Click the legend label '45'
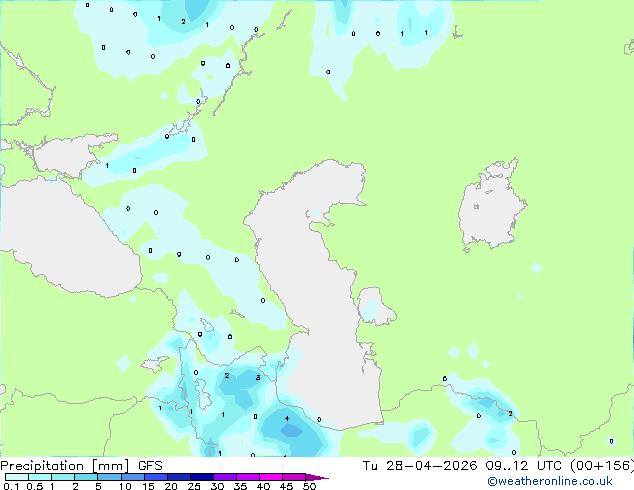 click(x=286, y=486)
